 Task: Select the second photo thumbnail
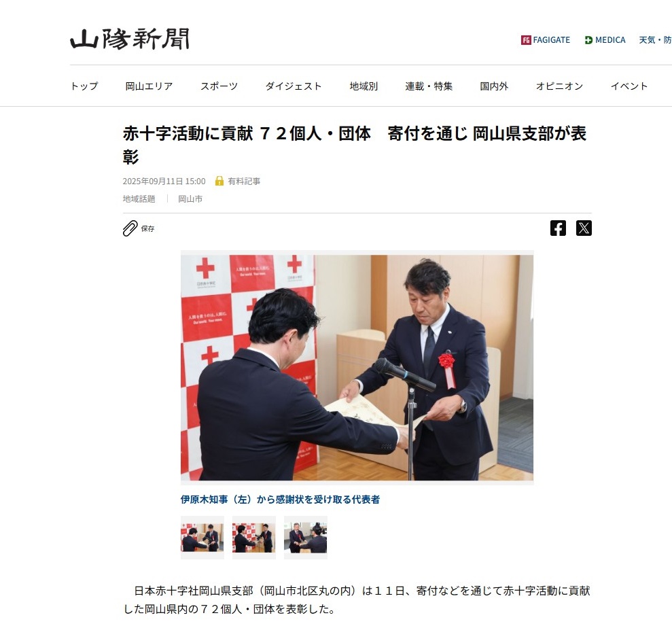[253, 538]
